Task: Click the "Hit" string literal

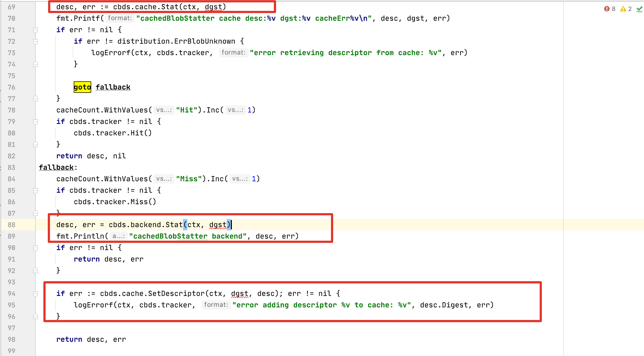Action: (187, 110)
